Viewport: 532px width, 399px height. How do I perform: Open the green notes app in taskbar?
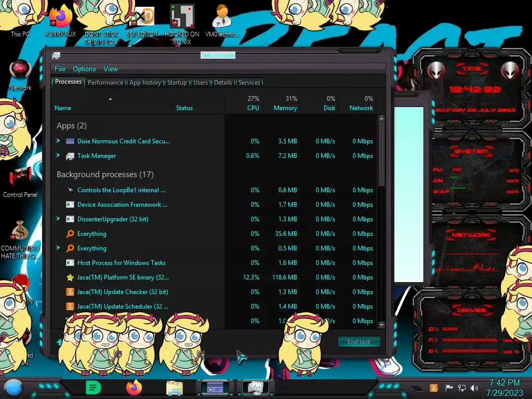[94, 388]
